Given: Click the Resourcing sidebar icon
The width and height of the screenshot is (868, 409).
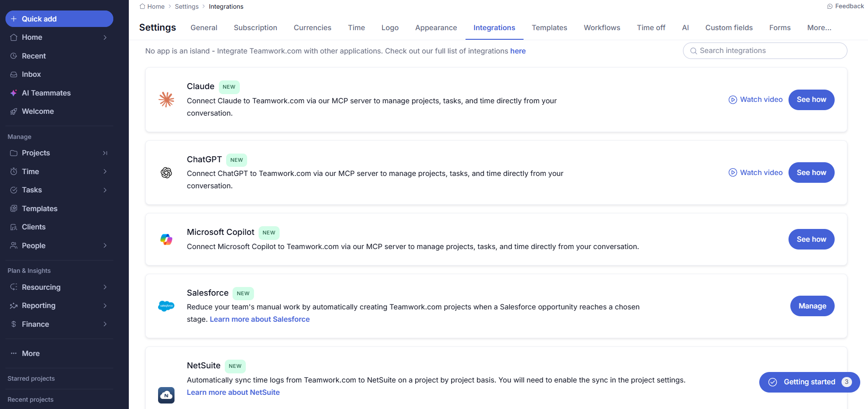Looking at the screenshot, I should pyautogui.click(x=14, y=287).
